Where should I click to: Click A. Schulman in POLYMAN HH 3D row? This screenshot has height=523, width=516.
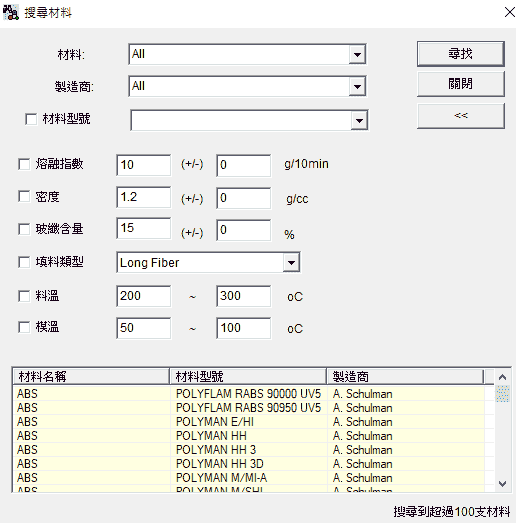coord(362,464)
